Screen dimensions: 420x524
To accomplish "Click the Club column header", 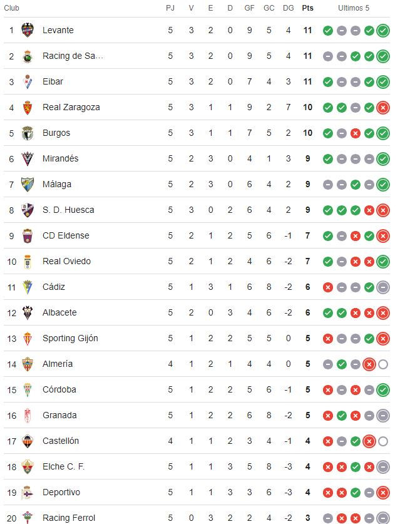I will click(11, 8).
